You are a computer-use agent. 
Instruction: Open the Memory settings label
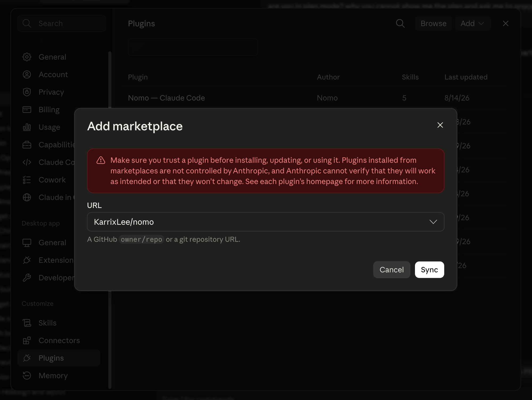coord(53,376)
